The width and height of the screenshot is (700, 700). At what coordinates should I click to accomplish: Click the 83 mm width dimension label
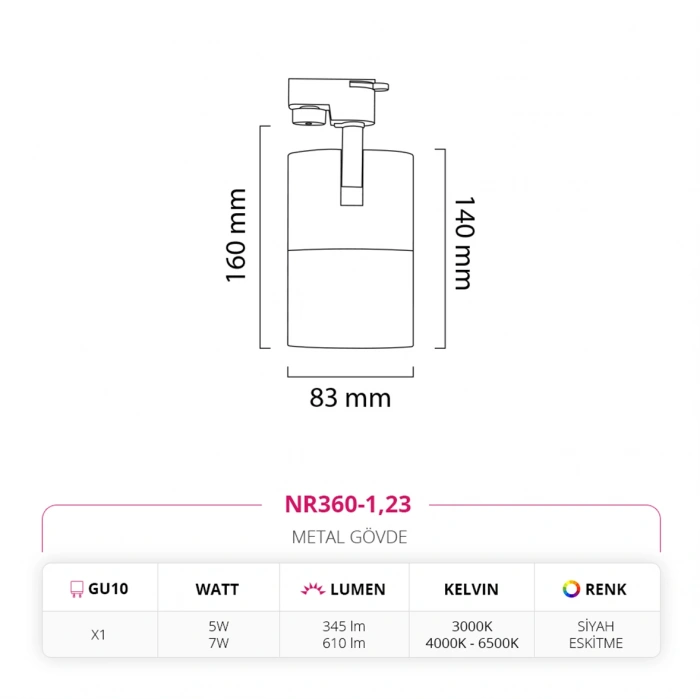tap(350, 398)
